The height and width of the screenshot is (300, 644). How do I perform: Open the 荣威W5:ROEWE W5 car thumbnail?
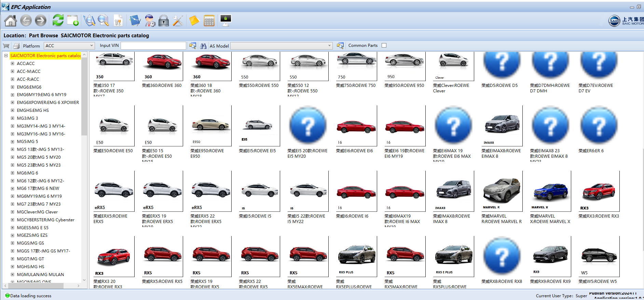click(x=599, y=257)
